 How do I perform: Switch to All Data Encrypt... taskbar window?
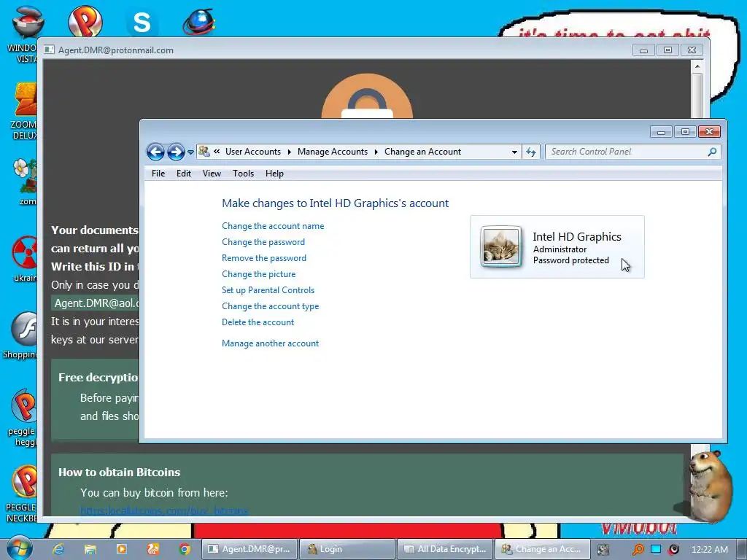coord(445,549)
